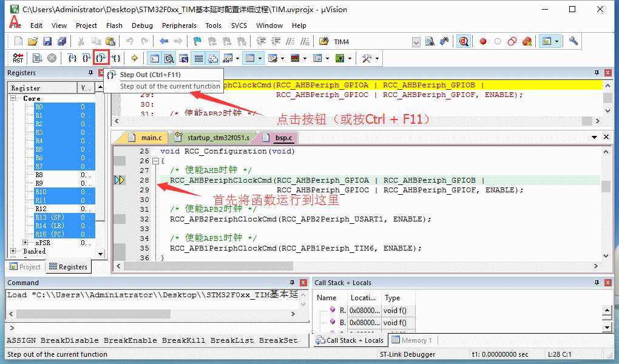Pin the Call Stack + Locals panel
619x364 pixels.
click(597, 283)
